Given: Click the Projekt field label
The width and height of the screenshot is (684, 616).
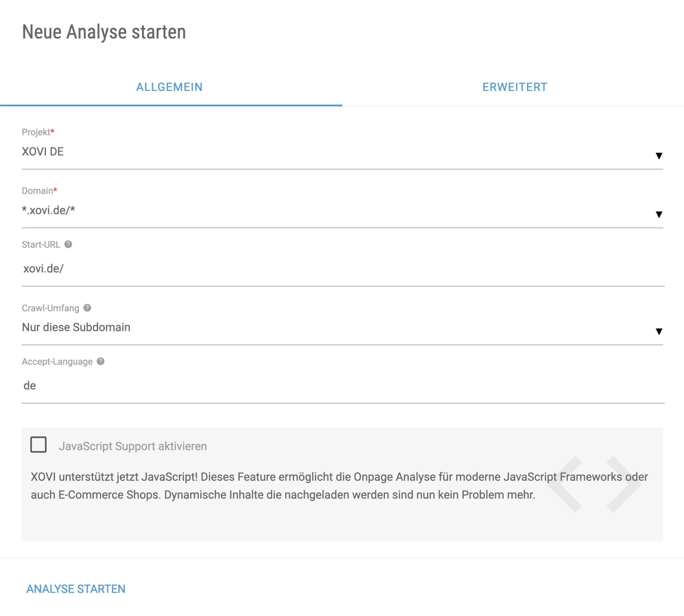Looking at the screenshot, I should tap(36, 132).
